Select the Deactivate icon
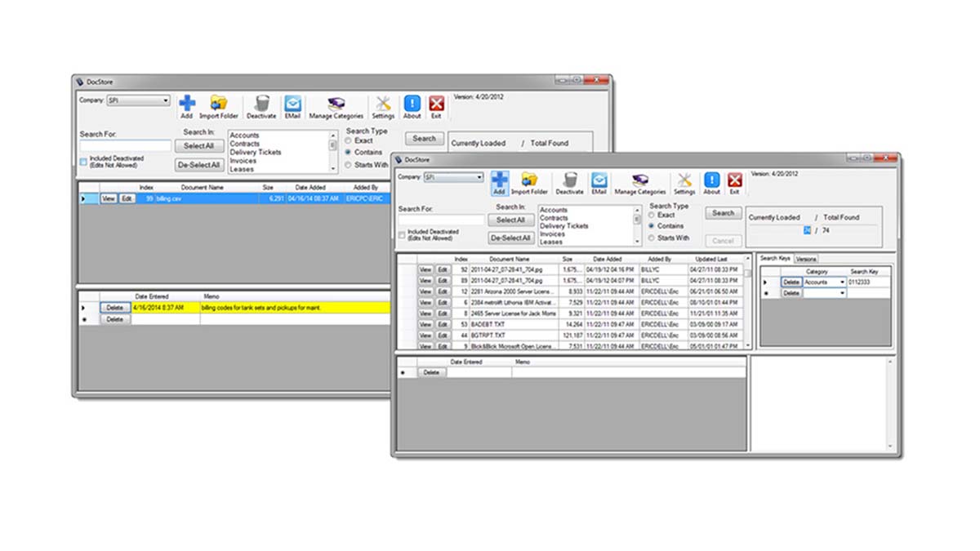 point(569,182)
